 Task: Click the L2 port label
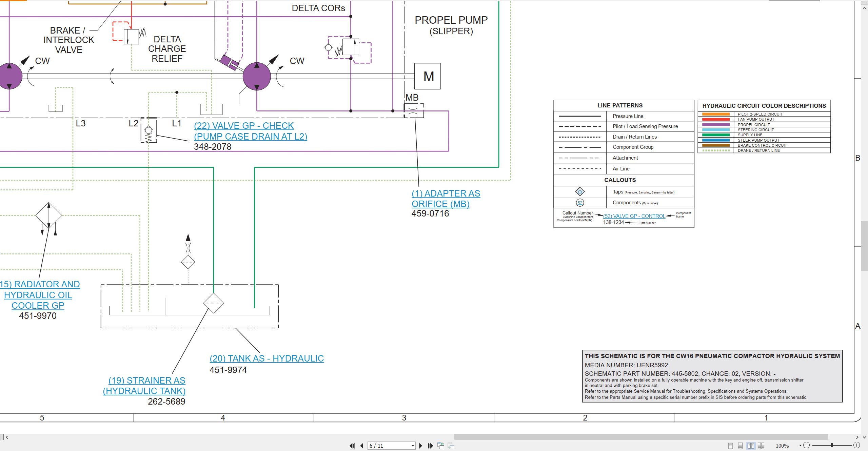(x=134, y=123)
